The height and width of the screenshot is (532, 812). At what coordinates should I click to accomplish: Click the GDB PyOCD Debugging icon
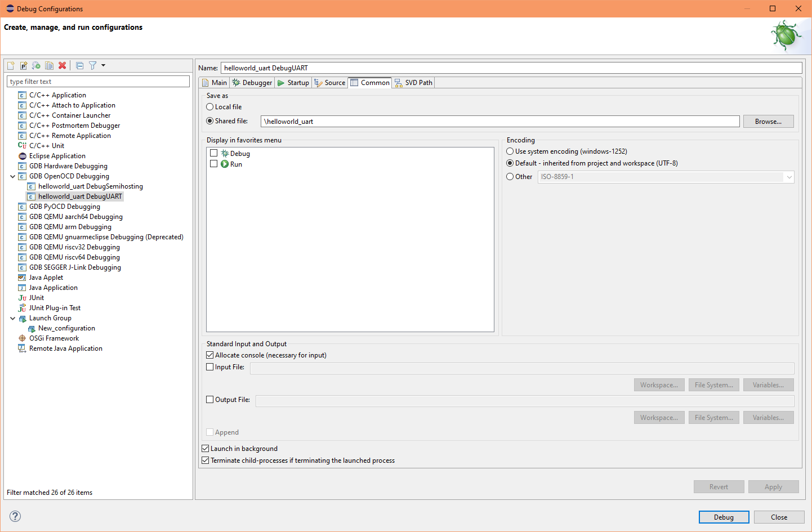(22, 207)
